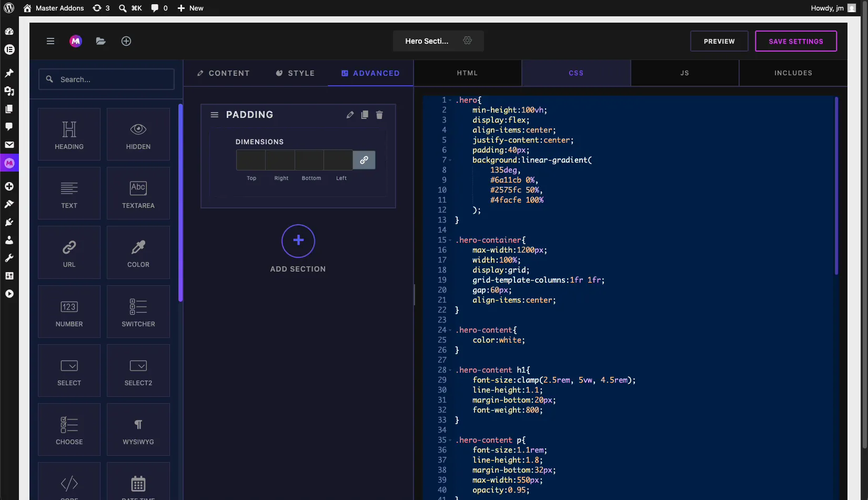Switch to the CONTENT tab
The image size is (868, 500).
(x=223, y=73)
